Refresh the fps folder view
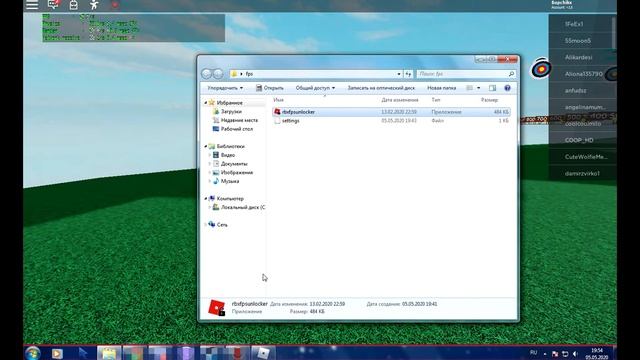 coord(408,74)
